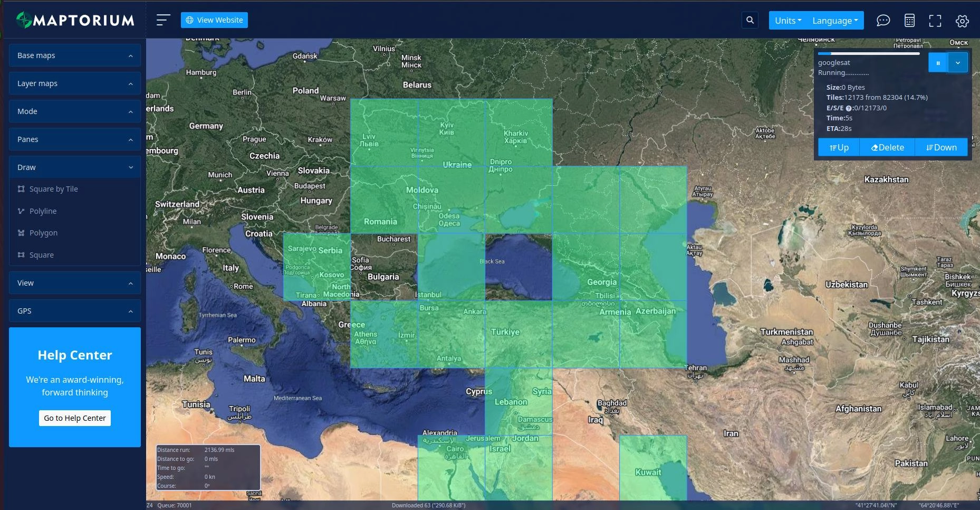Open the map search icon
980x510 pixels.
point(750,20)
